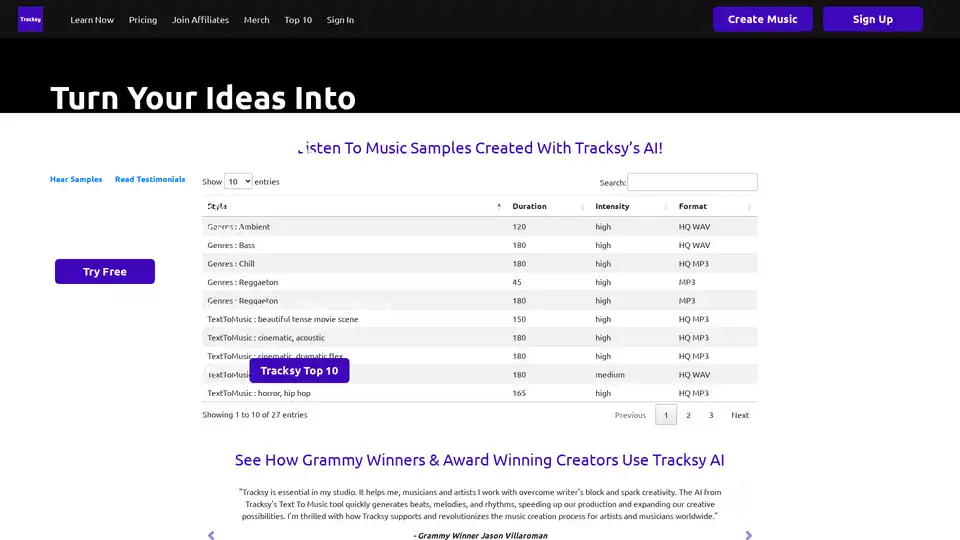Sort table by Format column
The width and height of the screenshot is (960, 540).
click(714, 206)
